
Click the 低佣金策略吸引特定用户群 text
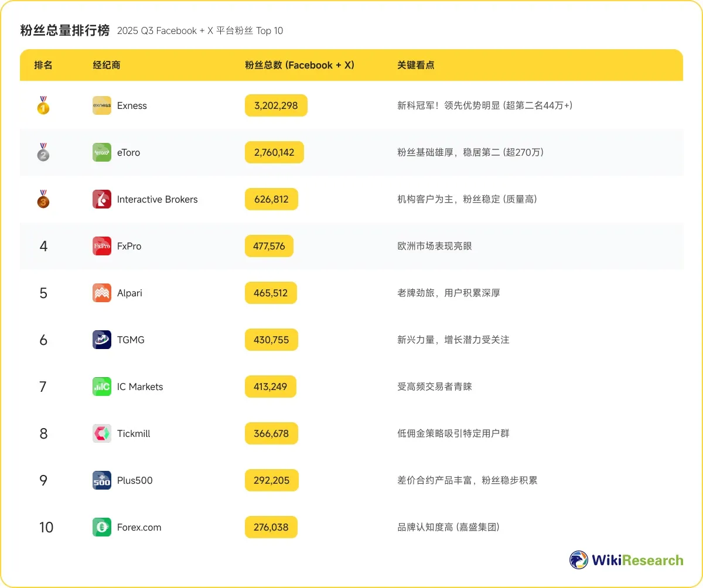[453, 433]
